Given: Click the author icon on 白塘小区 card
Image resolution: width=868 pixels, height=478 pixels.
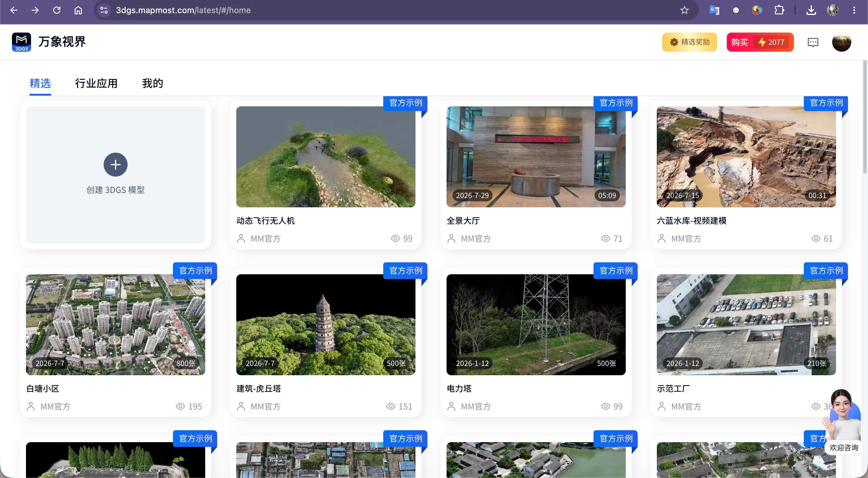Looking at the screenshot, I should pyautogui.click(x=31, y=407).
